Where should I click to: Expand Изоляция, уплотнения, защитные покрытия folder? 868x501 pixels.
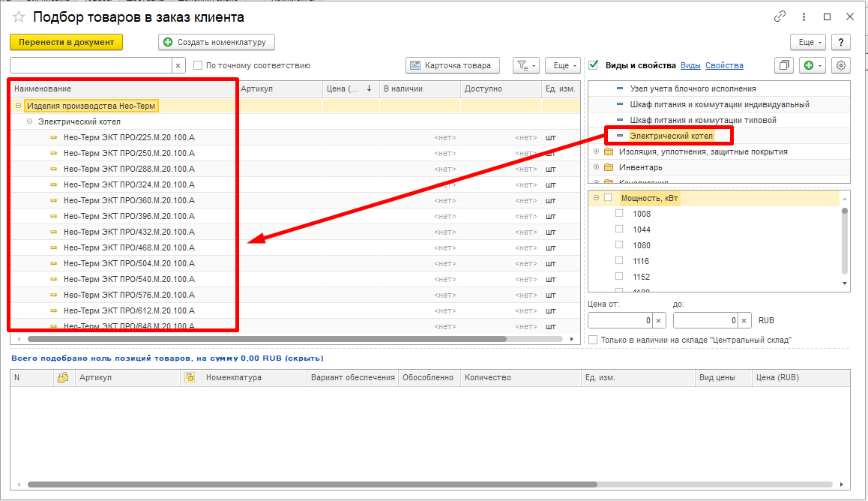596,151
